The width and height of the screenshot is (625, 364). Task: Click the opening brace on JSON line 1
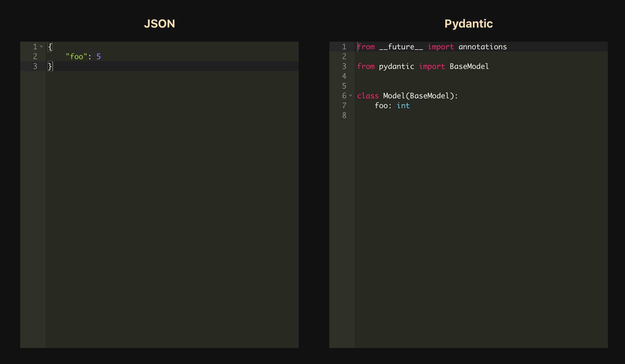coord(50,47)
